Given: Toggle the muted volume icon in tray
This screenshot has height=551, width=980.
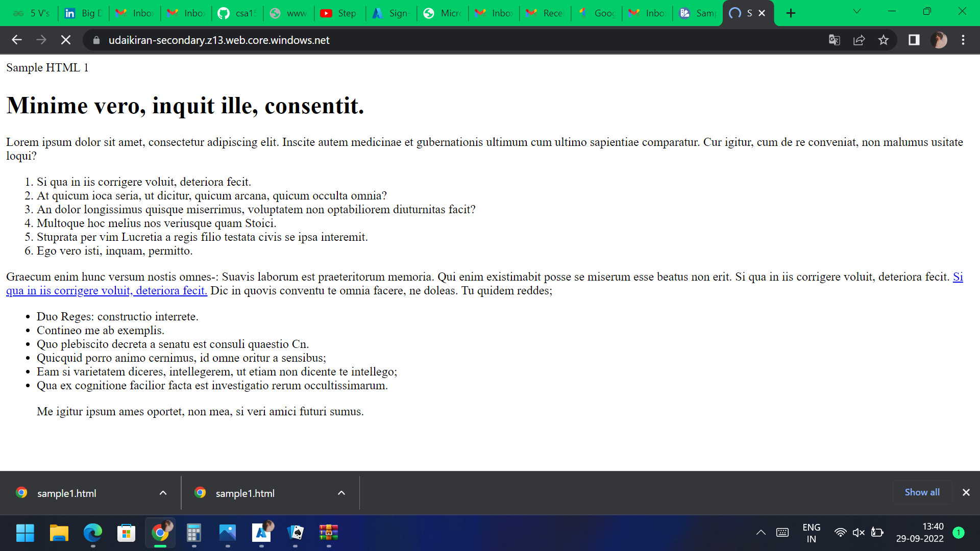Looking at the screenshot, I should coord(859,533).
